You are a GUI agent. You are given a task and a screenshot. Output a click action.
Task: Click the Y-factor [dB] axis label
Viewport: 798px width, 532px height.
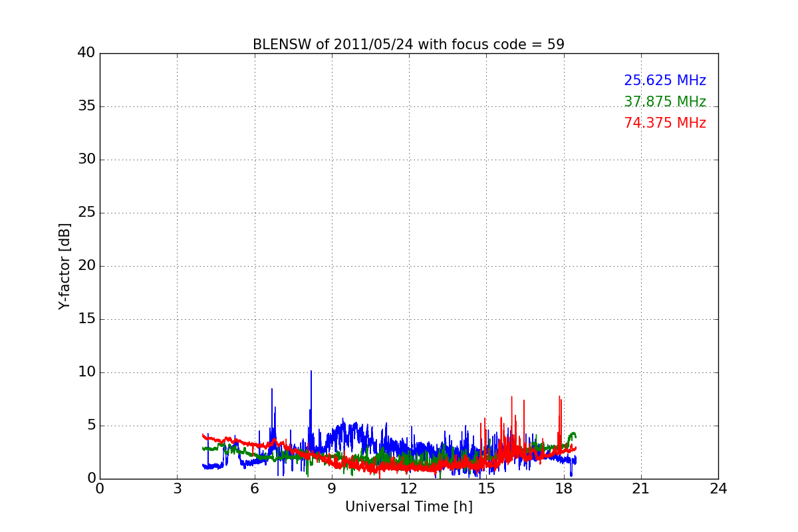[65, 266]
